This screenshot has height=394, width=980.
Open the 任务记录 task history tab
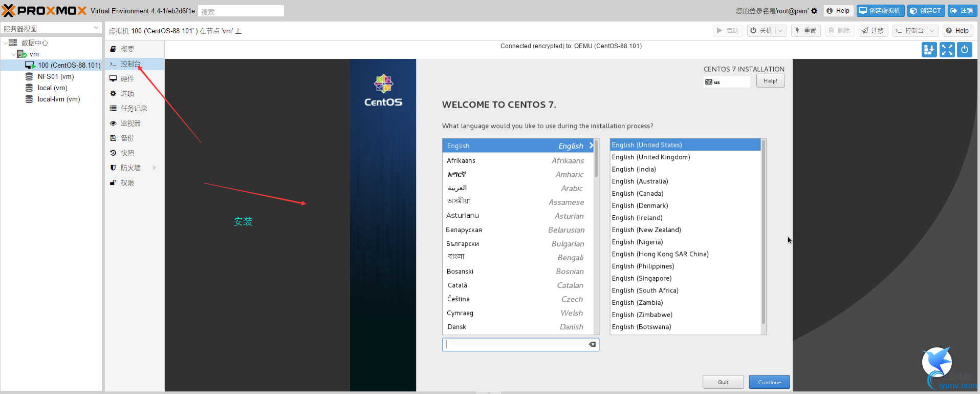point(135,108)
